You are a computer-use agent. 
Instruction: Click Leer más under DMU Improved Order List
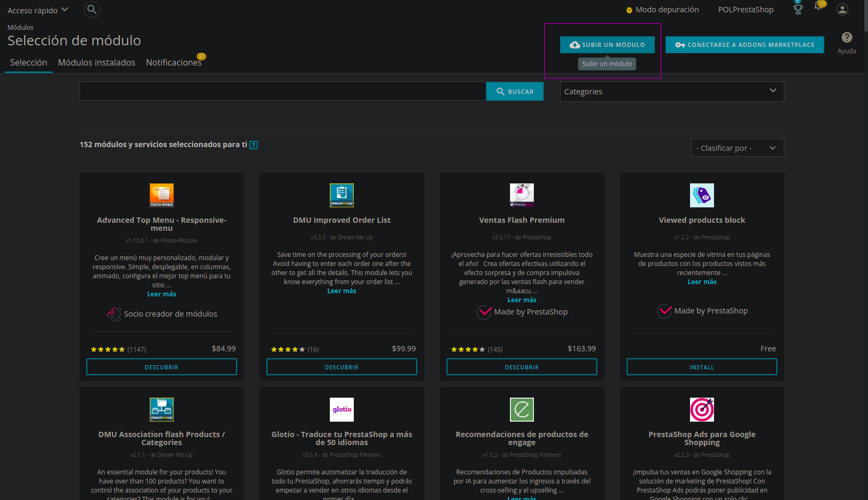(x=342, y=291)
